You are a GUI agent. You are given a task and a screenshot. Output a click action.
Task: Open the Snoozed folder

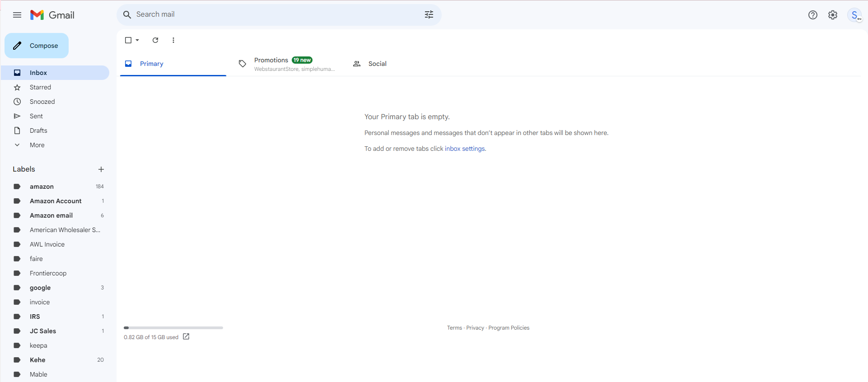(55, 102)
